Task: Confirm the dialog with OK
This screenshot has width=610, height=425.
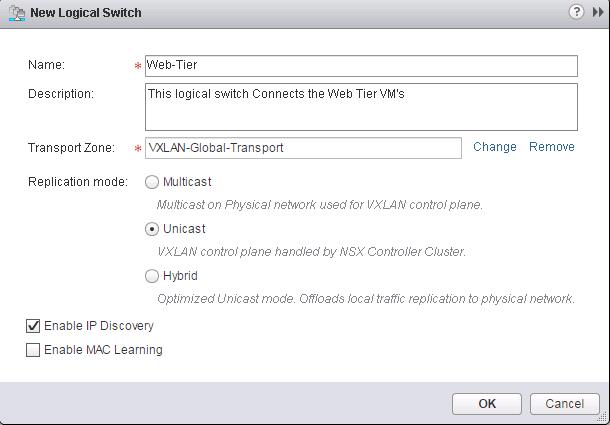Action: pyautogui.click(x=487, y=404)
